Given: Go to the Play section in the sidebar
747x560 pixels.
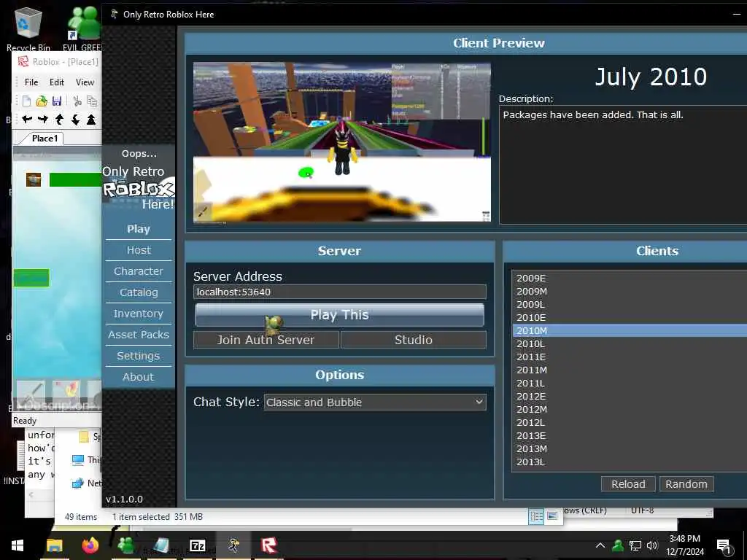Looking at the screenshot, I should click(x=138, y=229).
